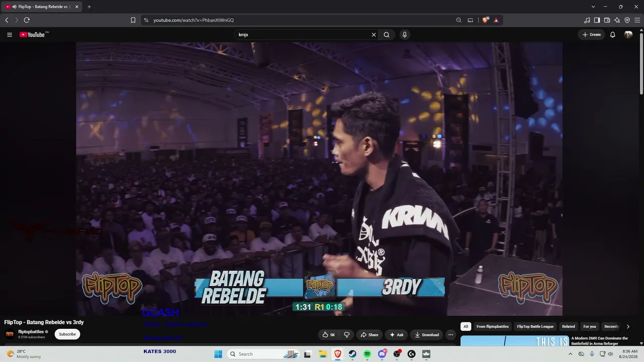
Task: Select the All filter chip
Action: [466, 326]
